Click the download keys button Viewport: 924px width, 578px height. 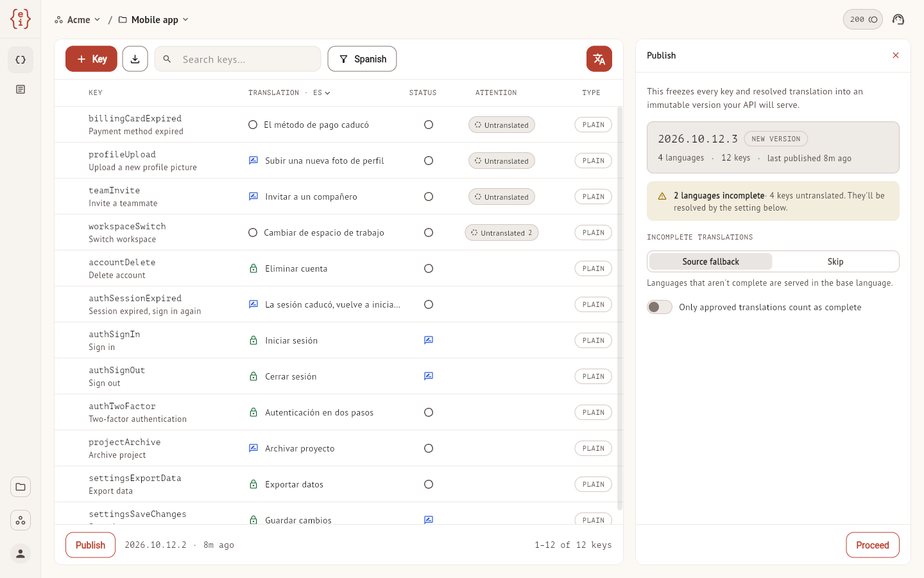[135, 59]
